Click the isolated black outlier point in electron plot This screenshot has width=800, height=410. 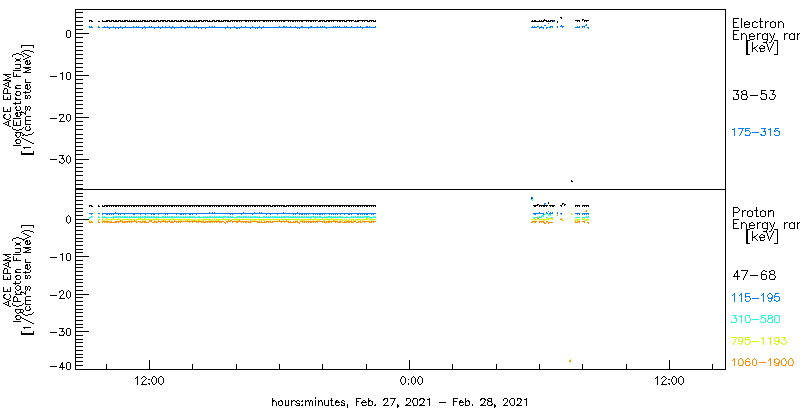(x=572, y=181)
